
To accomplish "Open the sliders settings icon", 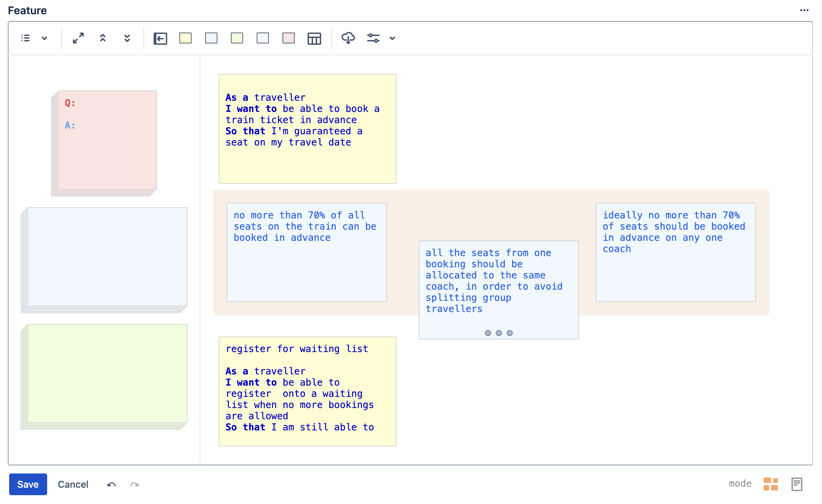I will 373,38.
